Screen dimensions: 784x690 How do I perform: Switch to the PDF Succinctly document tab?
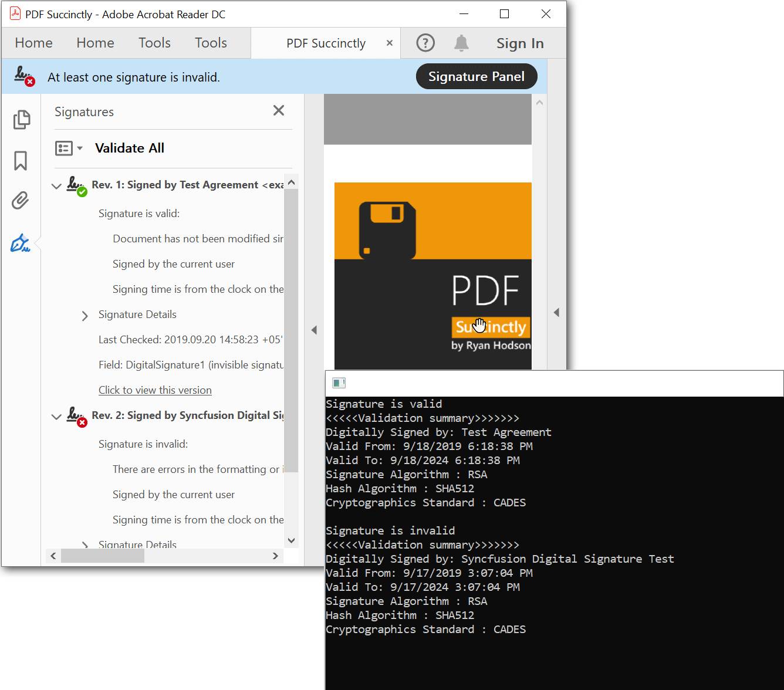tap(326, 43)
